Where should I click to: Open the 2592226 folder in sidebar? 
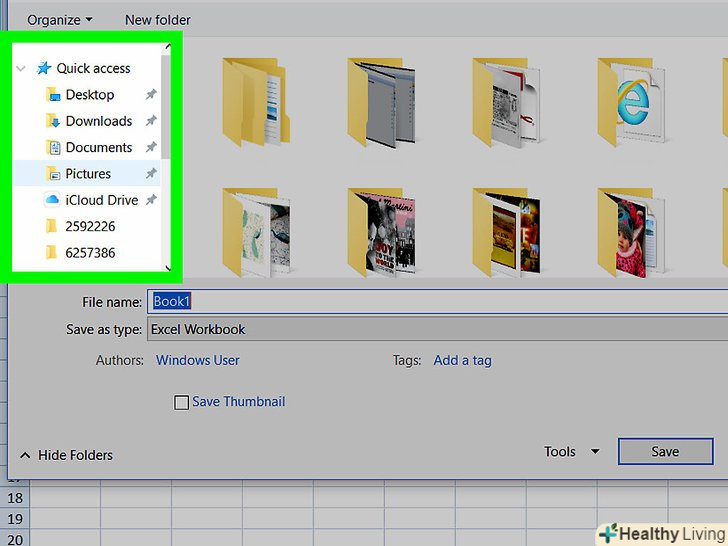(90, 226)
